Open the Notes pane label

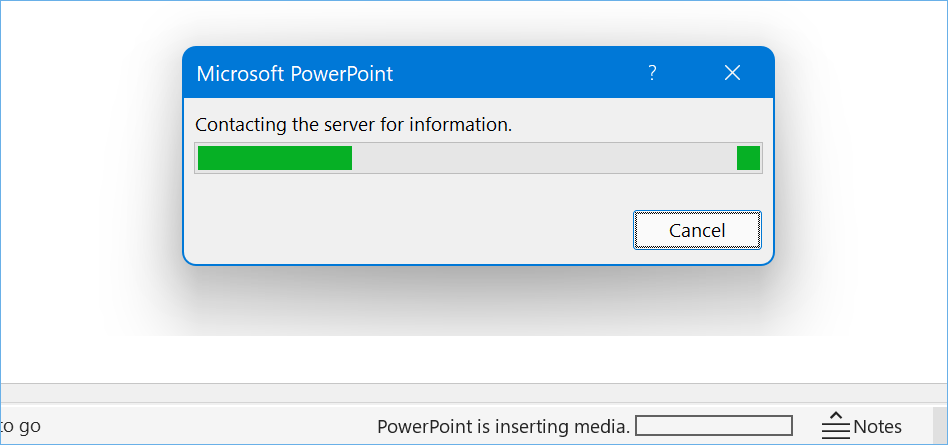pyautogui.click(x=877, y=426)
